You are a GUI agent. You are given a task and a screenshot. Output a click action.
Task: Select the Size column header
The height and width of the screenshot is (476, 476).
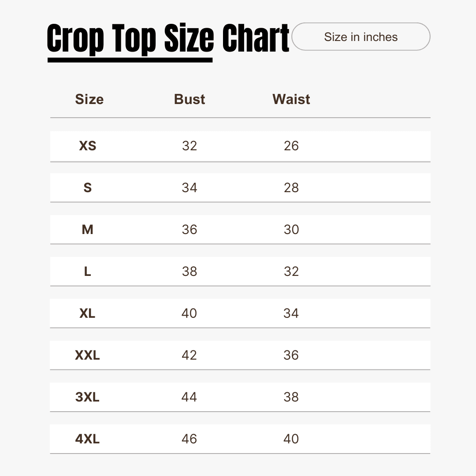pos(89,99)
